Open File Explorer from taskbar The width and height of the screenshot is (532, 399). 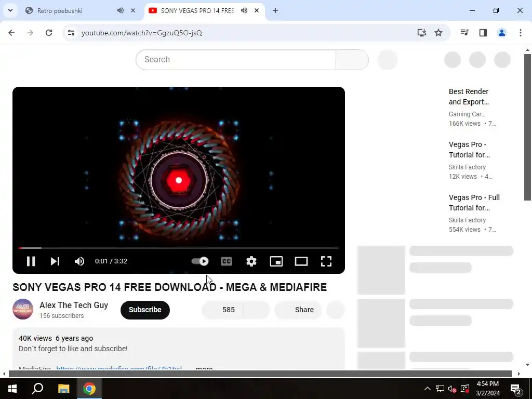63,389
